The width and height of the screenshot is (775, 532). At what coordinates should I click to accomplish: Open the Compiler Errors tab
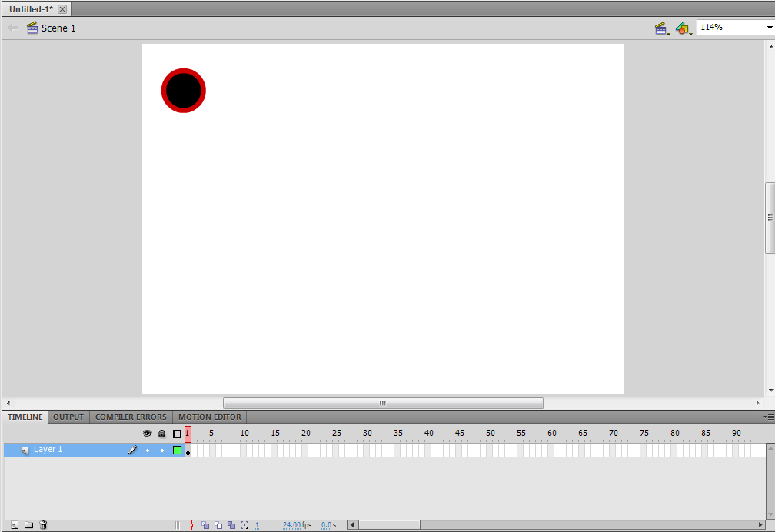[131, 417]
